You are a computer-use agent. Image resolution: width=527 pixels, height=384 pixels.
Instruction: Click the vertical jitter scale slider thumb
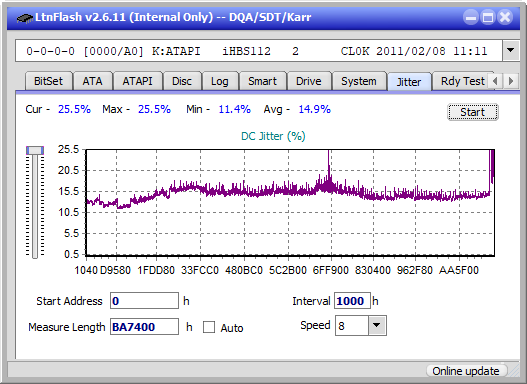pos(35,150)
